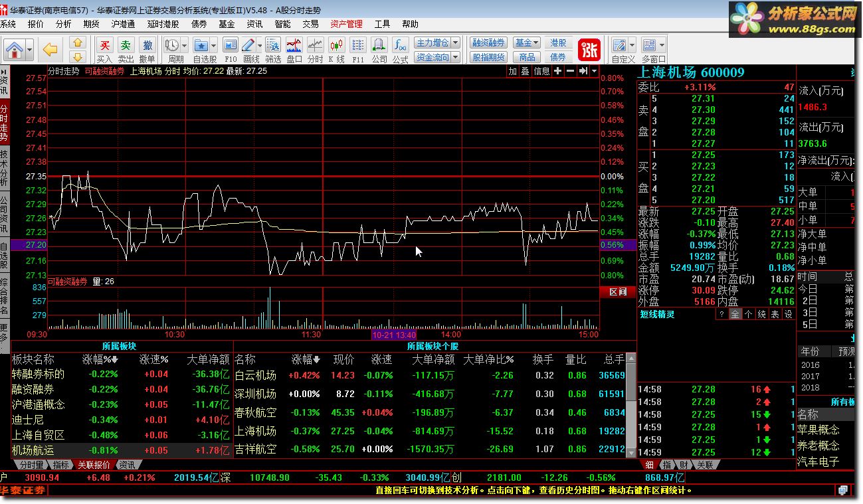Screen dimensions: 863x504
Task: Click the jump-to-end arrow in chart header
Action: click(x=583, y=71)
